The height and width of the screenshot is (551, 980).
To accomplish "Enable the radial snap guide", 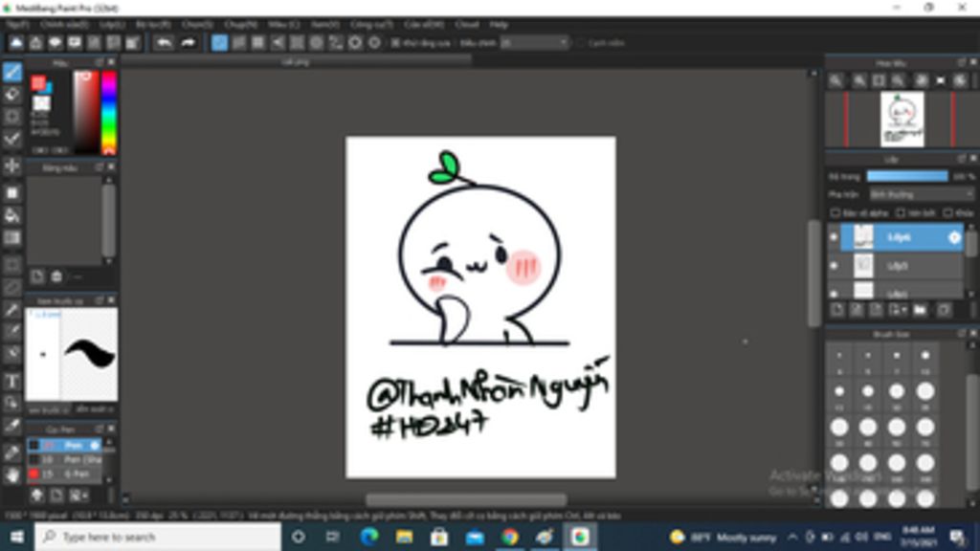I will [297, 42].
